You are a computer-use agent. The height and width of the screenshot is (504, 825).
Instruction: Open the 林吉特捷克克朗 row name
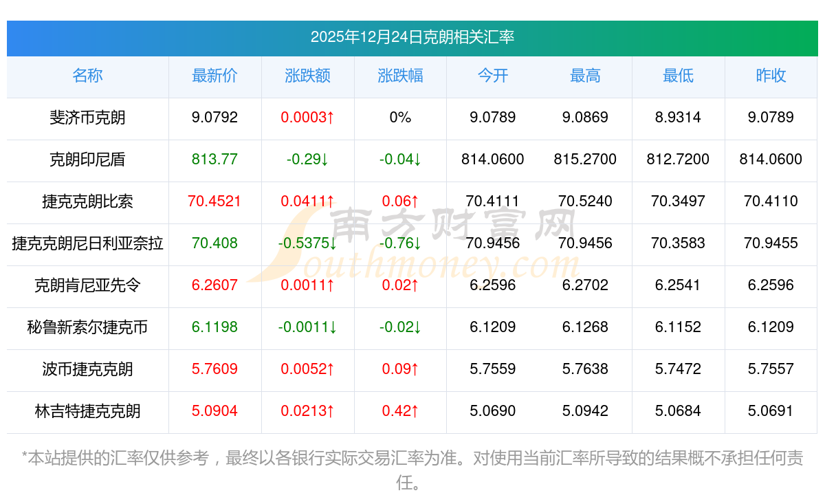(87, 411)
